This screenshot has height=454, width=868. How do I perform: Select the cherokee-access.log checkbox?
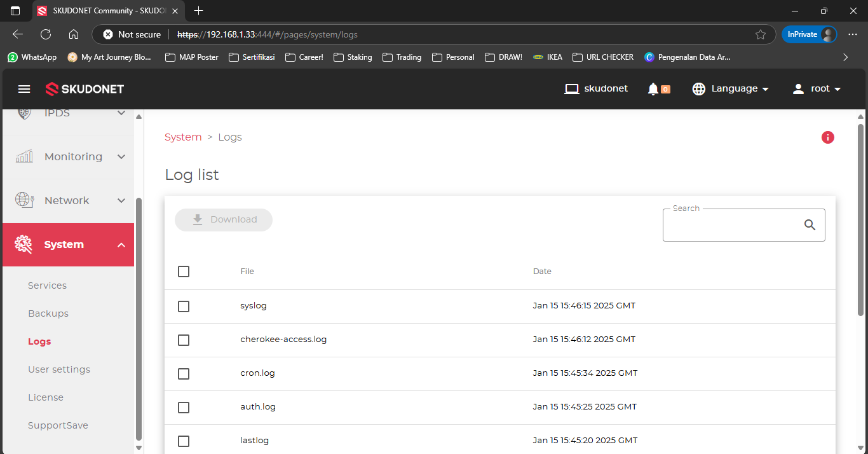184,340
